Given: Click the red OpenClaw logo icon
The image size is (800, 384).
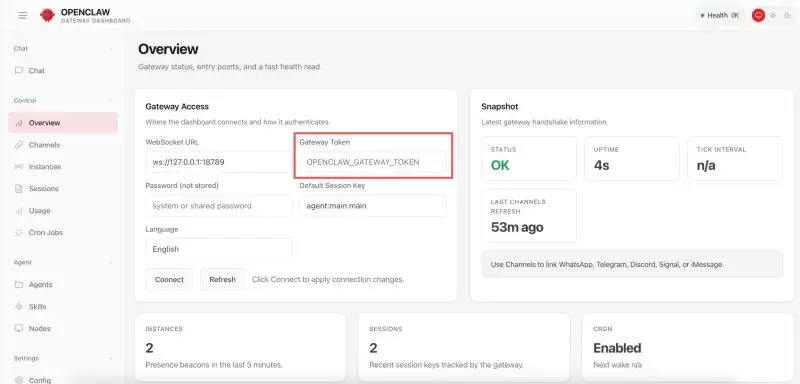Looking at the screenshot, I should coord(47,15).
